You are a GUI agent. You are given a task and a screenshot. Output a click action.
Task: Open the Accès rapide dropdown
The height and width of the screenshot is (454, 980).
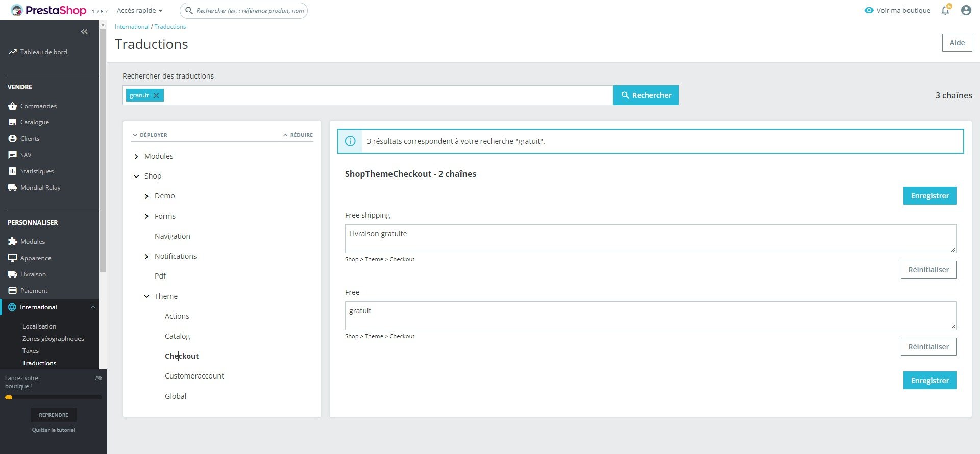(x=139, y=10)
